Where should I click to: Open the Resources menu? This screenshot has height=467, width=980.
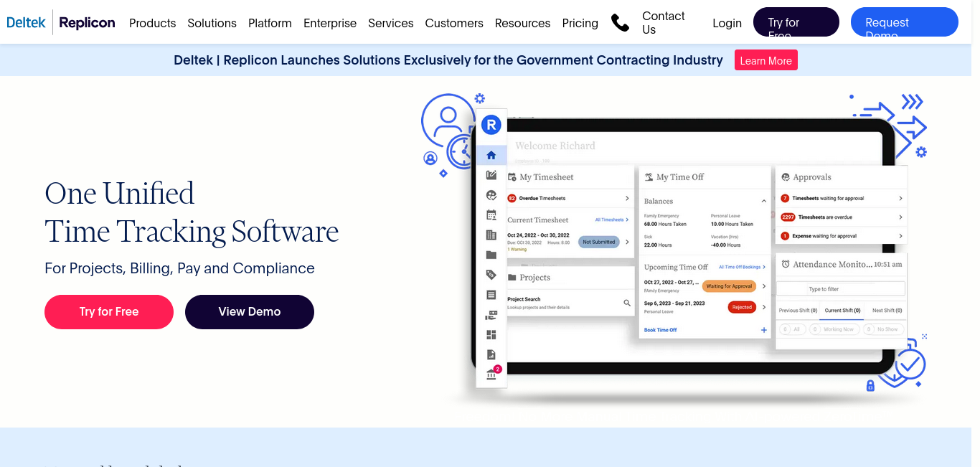[x=523, y=23]
